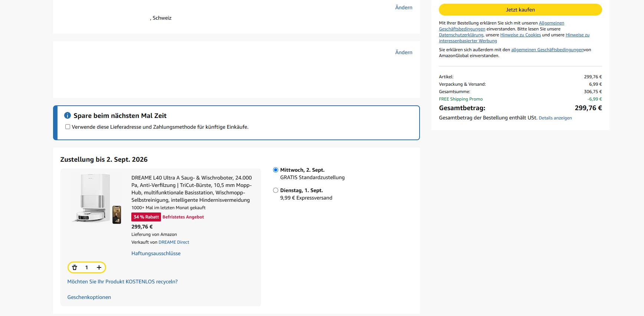
Task: Enable saving address and payment for future purchases
Action: 68,127
